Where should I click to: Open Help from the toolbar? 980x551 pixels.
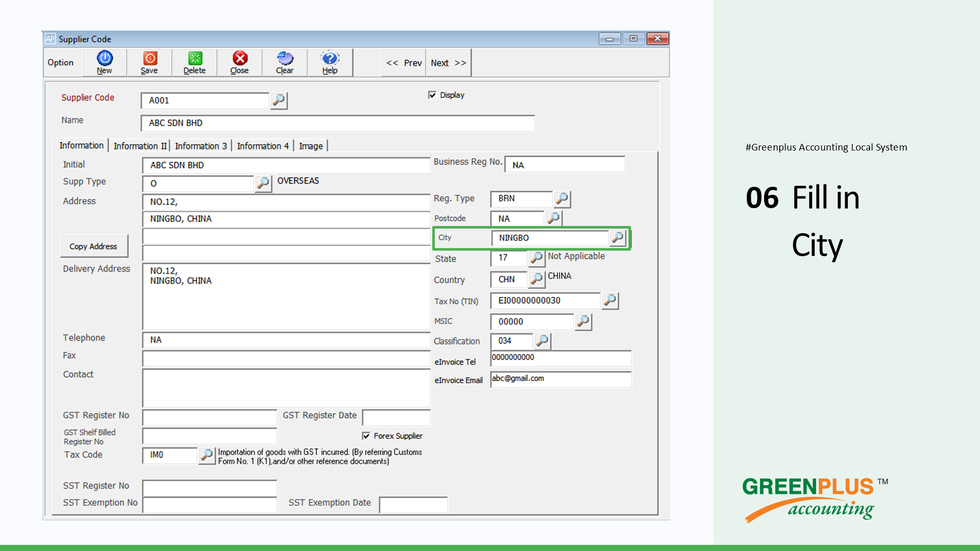[330, 63]
